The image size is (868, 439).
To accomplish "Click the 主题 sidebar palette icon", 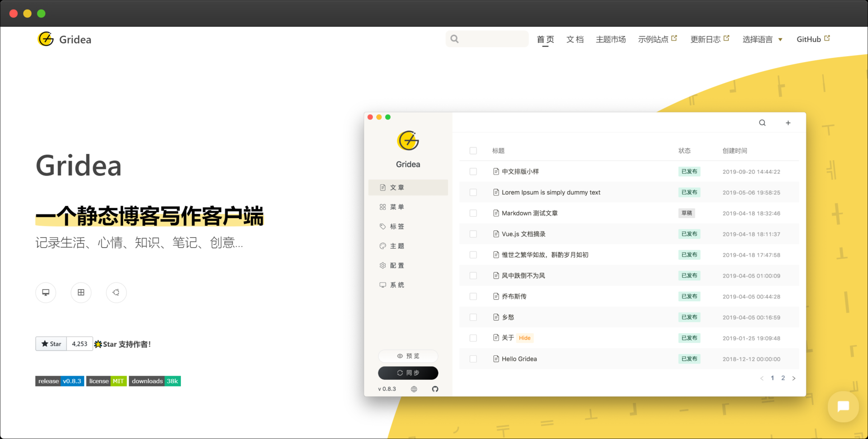I will point(382,246).
